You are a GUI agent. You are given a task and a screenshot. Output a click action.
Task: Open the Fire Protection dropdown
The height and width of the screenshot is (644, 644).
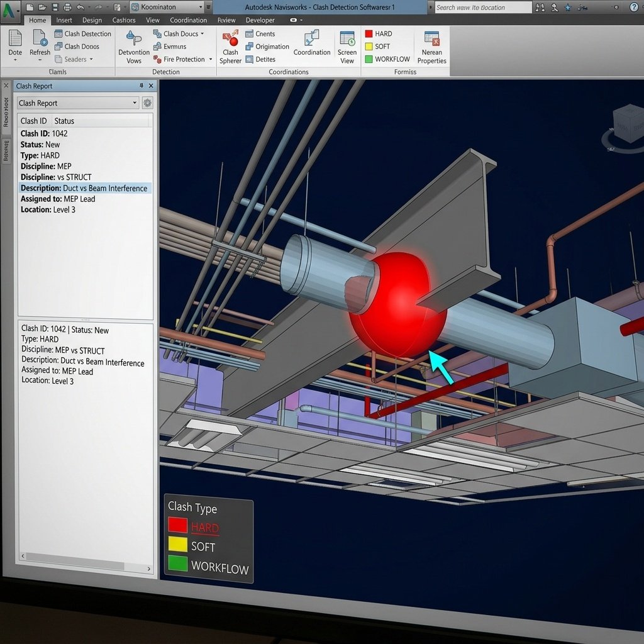click(x=210, y=59)
